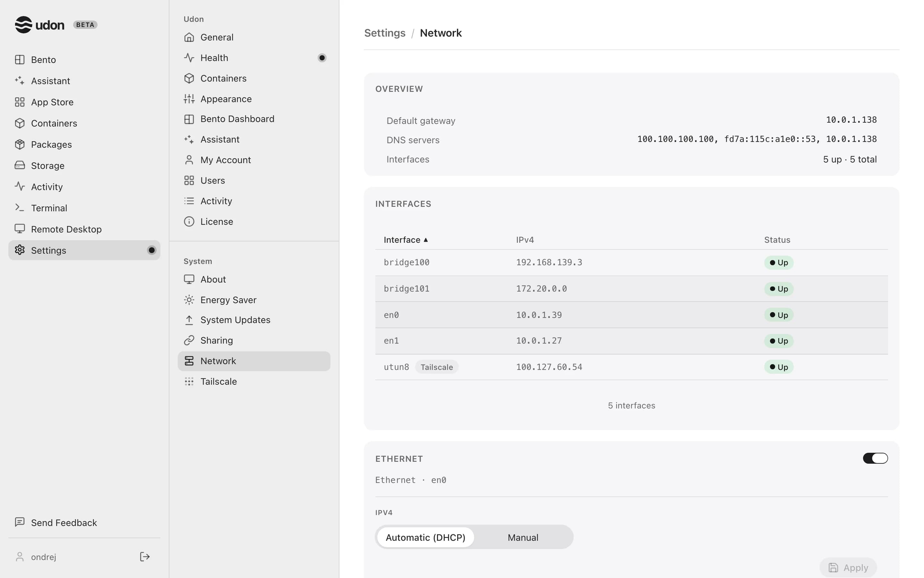
Task: Click the Up status badge for utun8
Action: 779,367
